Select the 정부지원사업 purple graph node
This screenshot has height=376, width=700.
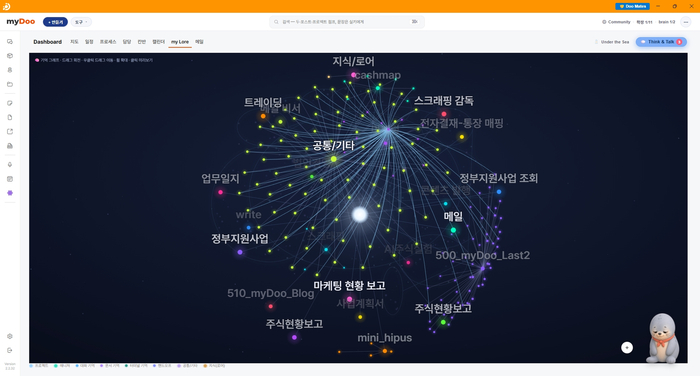[240, 252]
